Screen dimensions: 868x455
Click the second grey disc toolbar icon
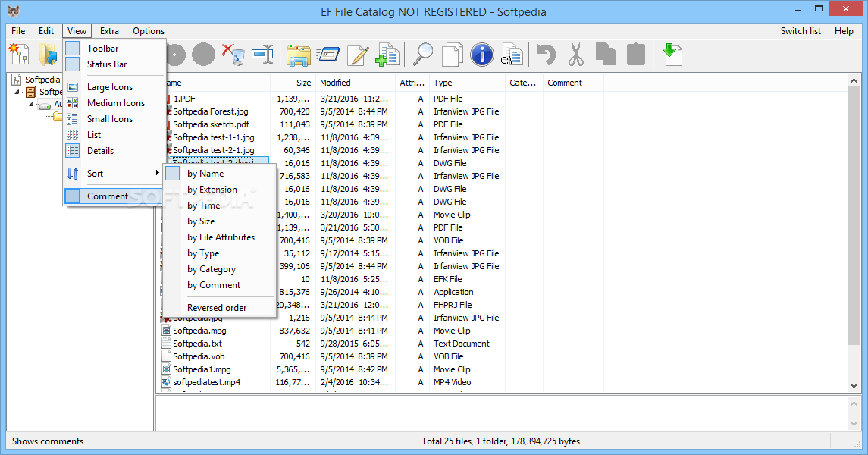[x=203, y=55]
